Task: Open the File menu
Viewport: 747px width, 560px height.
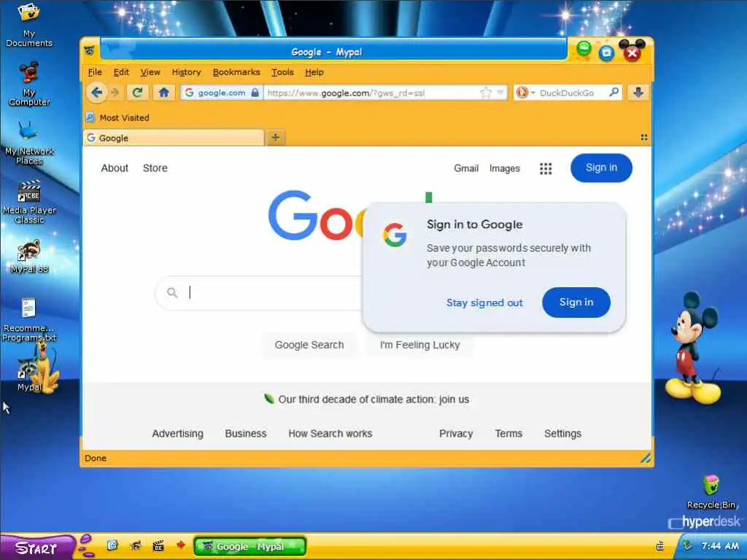Action: click(95, 72)
